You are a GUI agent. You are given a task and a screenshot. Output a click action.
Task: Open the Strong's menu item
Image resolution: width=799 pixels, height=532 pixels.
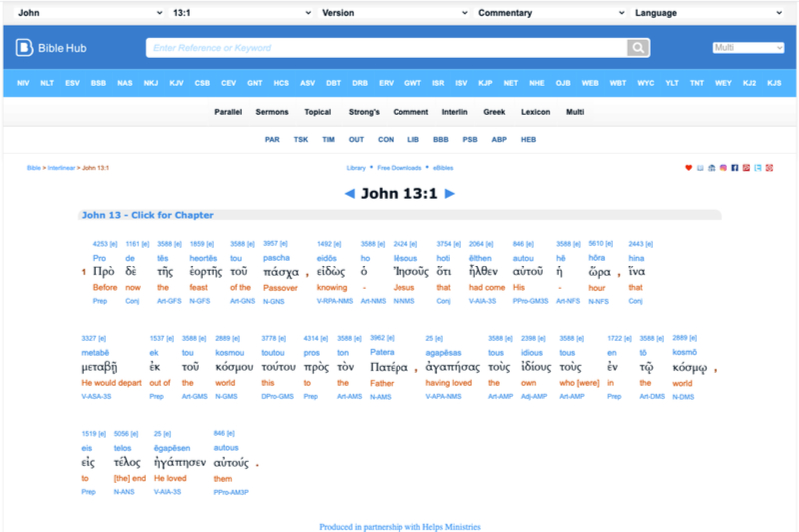(x=364, y=112)
